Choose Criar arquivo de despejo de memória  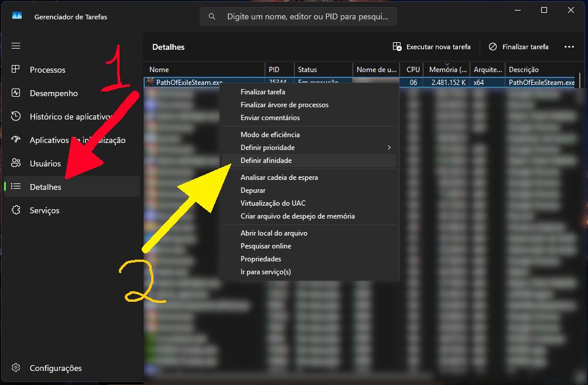pos(309,216)
